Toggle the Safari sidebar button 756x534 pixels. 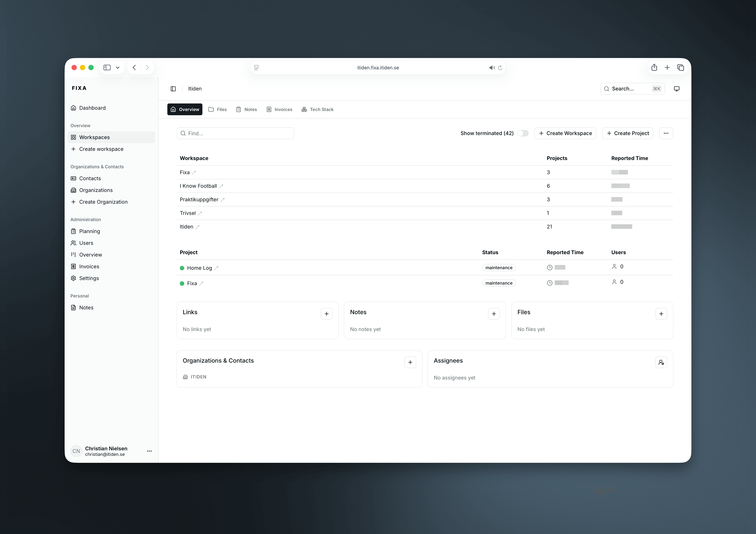[x=107, y=68]
